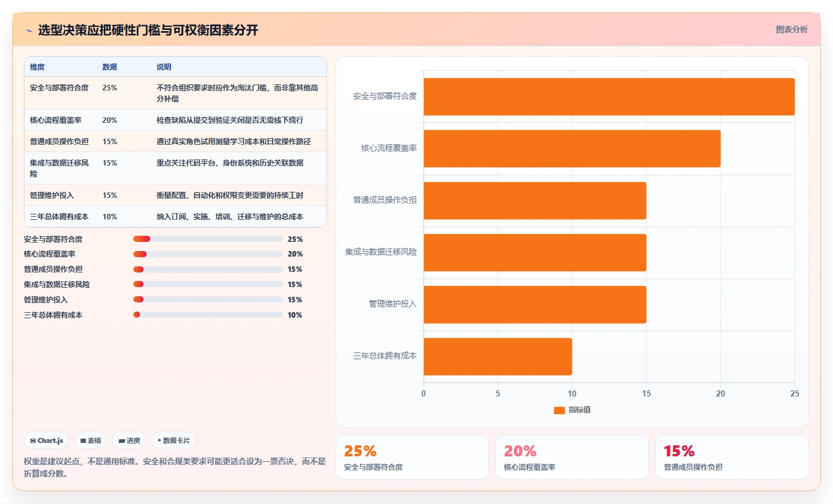The image size is (833, 504).
Task: Click the x-axis tick label 25
Action: (x=794, y=393)
